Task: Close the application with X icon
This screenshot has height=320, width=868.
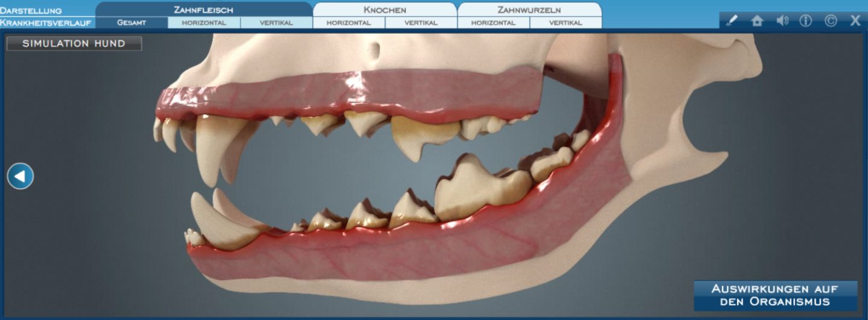Action: pos(855,20)
